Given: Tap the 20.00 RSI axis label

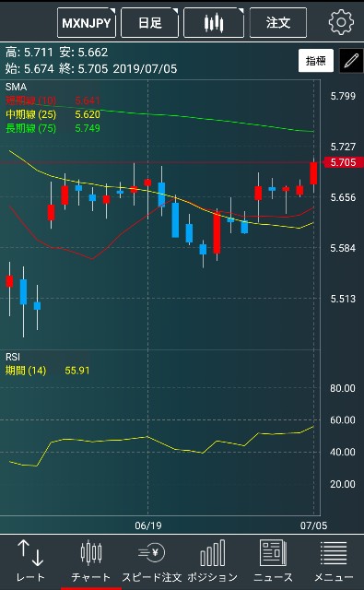Looking at the screenshot, I should tap(343, 484).
